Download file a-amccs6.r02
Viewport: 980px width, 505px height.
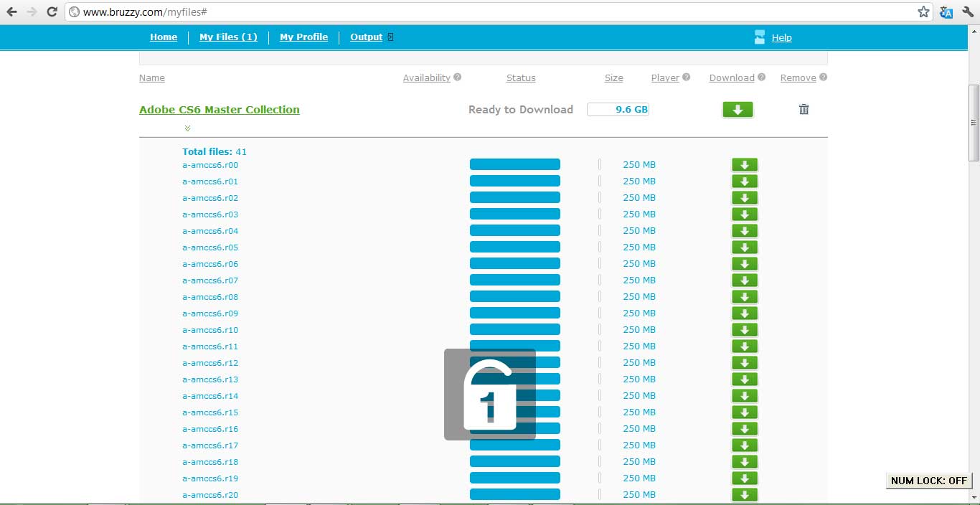pyautogui.click(x=745, y=198)
